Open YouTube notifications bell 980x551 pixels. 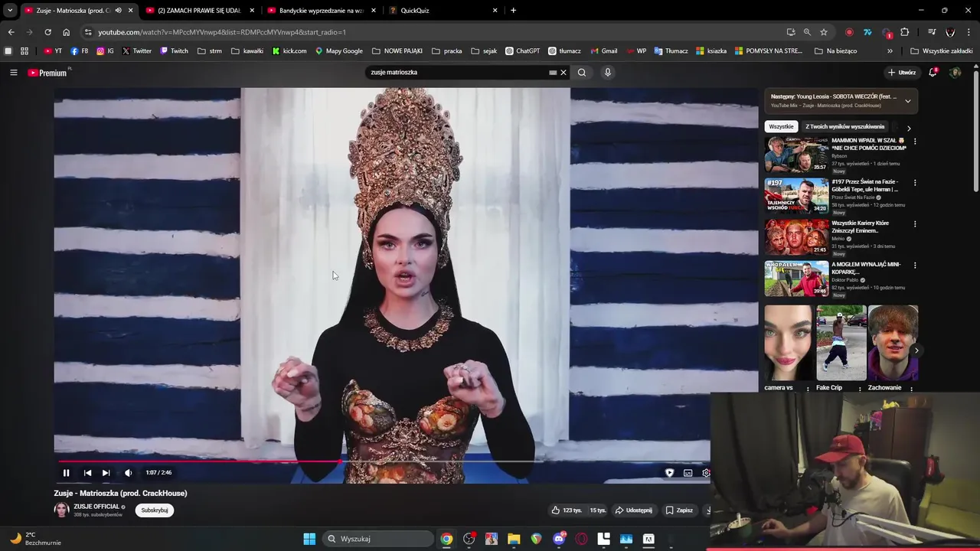933,73
